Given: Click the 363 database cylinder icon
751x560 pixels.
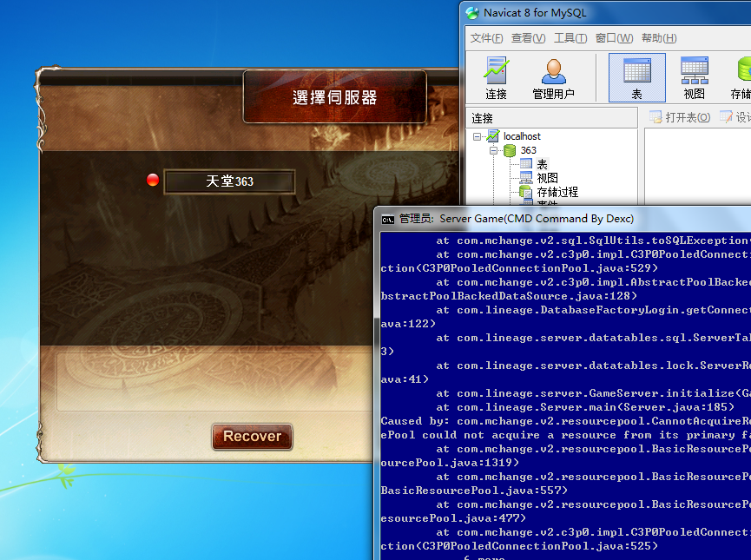Looking at the screenshot, I should [x=510, y=150].
